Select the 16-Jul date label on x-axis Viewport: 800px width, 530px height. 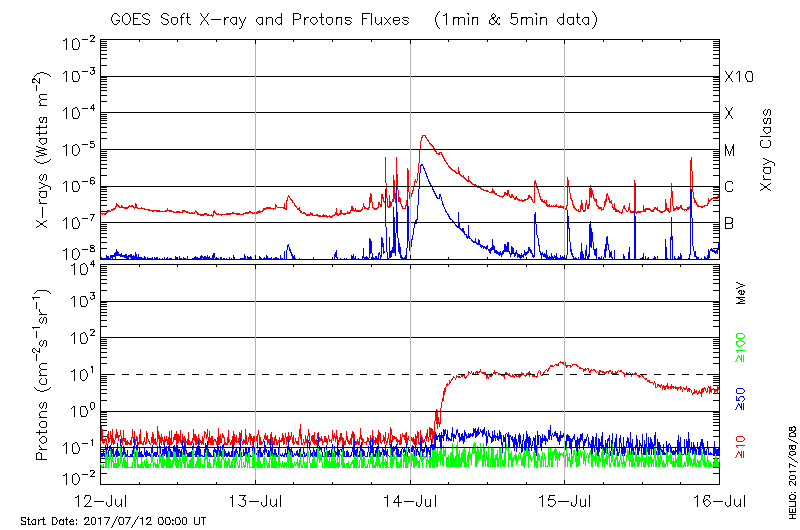(x=716, y=500)
